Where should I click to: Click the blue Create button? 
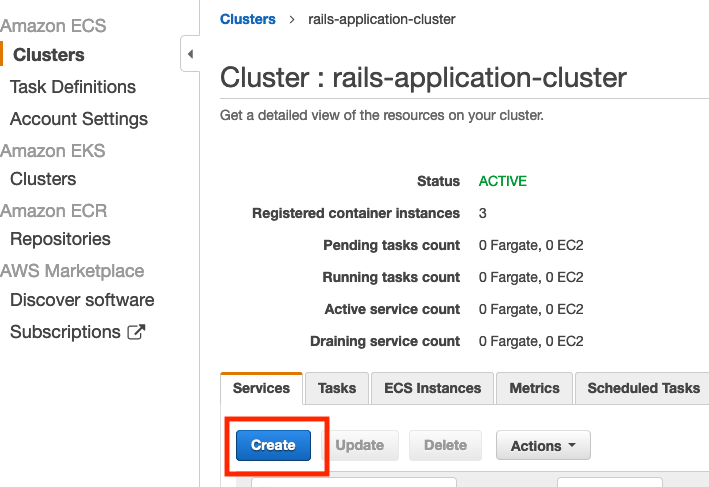pos(273,445)
